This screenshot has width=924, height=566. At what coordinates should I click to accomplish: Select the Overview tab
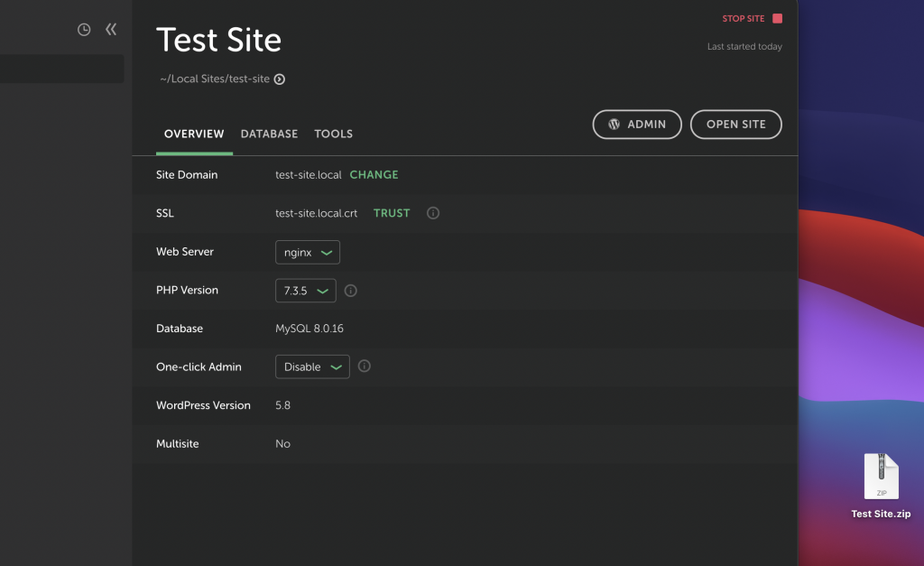click(194, 134)
